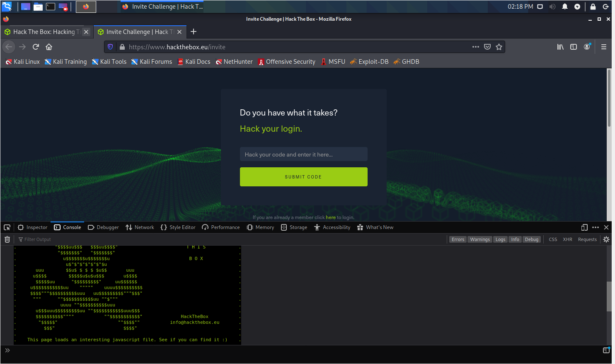Viewport: 615px width, 364px height.
Task: Toggle the Info console filter
Action: tap(515, 239)
